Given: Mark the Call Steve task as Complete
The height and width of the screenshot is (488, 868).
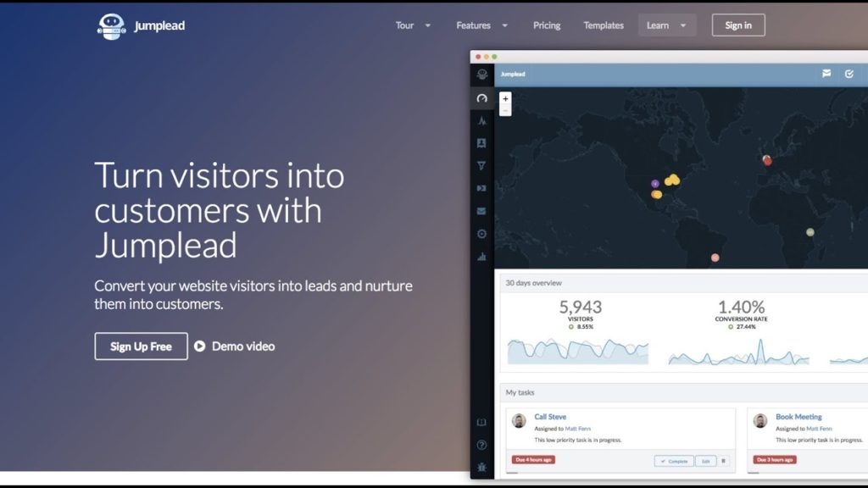Looking at the screenshot, I should click(674, 461).
